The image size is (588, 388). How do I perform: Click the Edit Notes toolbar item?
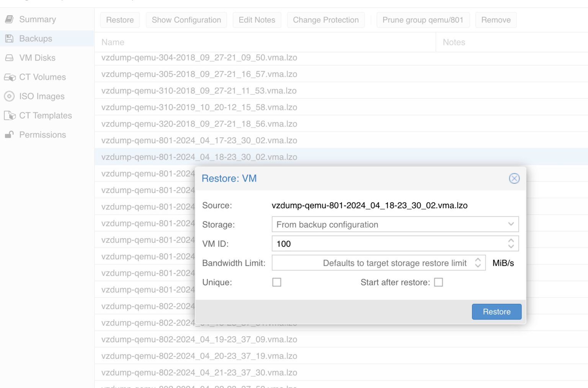coord(257,20)
